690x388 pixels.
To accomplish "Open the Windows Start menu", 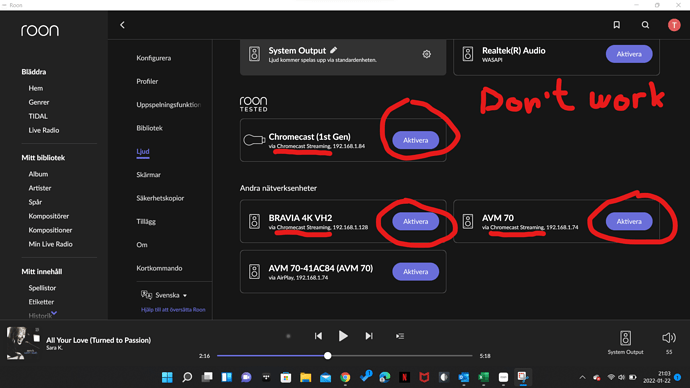I will pos(167,377).
